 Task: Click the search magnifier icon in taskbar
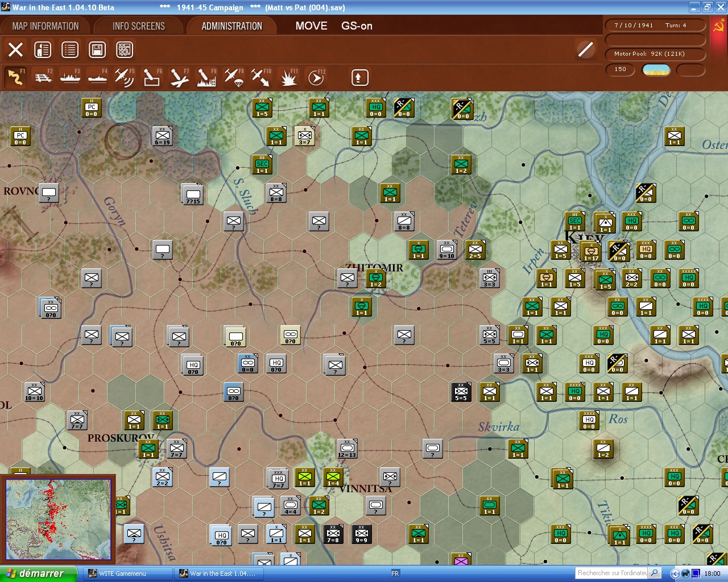click(x=655, y=573)
